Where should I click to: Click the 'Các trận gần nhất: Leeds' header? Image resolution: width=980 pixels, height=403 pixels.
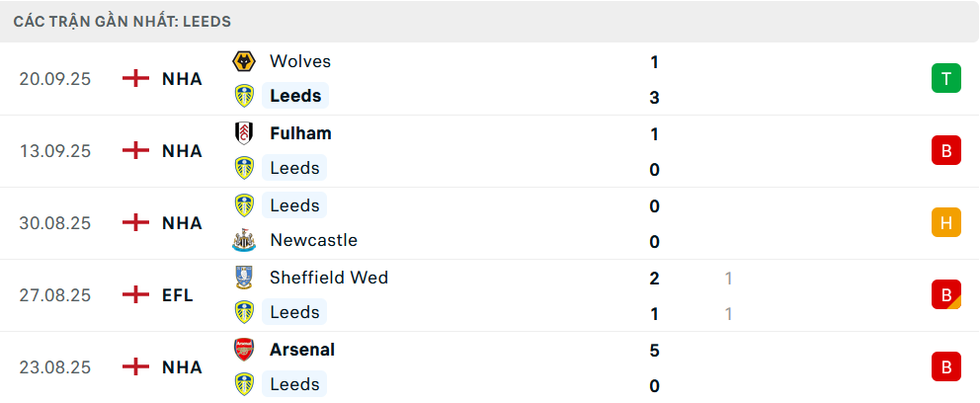pos(122,21)
